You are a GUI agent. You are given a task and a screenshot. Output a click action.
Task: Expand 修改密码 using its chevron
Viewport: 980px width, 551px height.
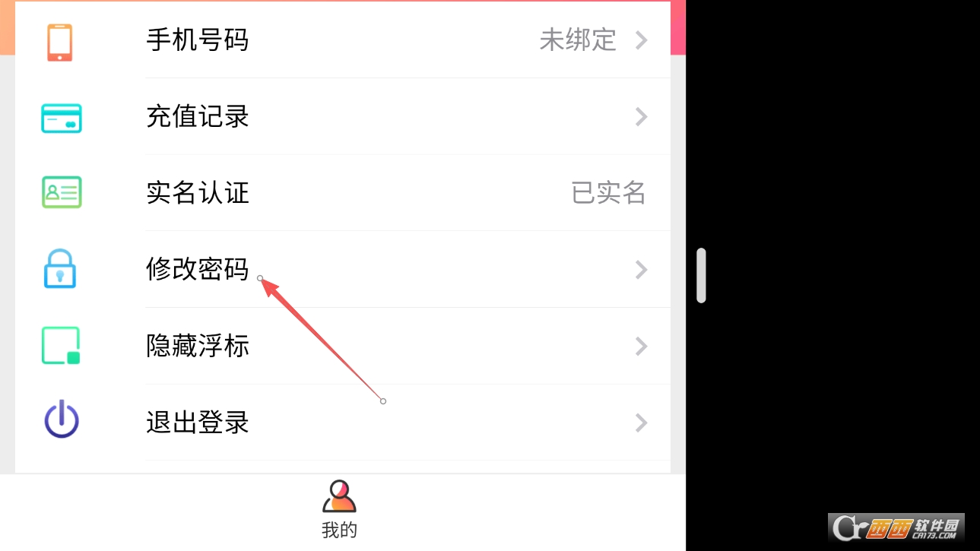[x=642, y=269]
